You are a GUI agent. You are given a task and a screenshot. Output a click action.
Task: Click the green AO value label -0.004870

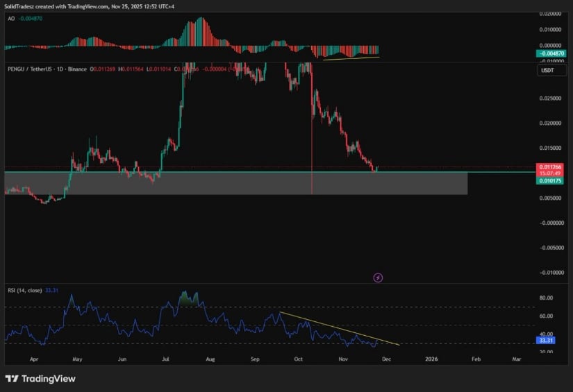549,54
